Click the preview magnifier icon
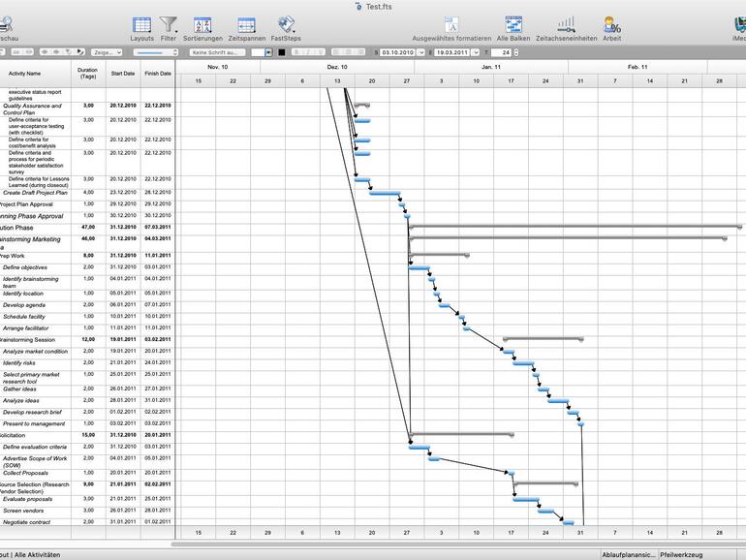The height and width of the screenshot is (560, 746). (x=6, y=25)
